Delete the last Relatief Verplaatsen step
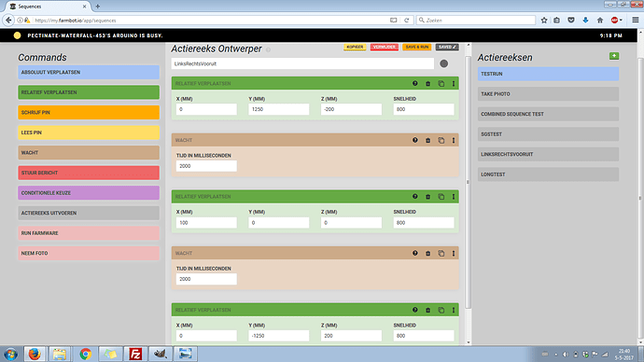 pos(427,310)
